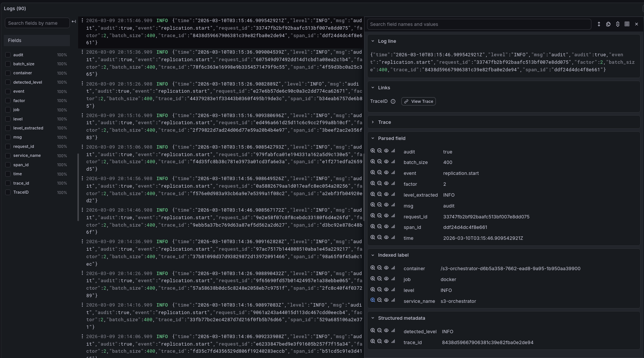Filter out detected_level INFO

[379, 330]
